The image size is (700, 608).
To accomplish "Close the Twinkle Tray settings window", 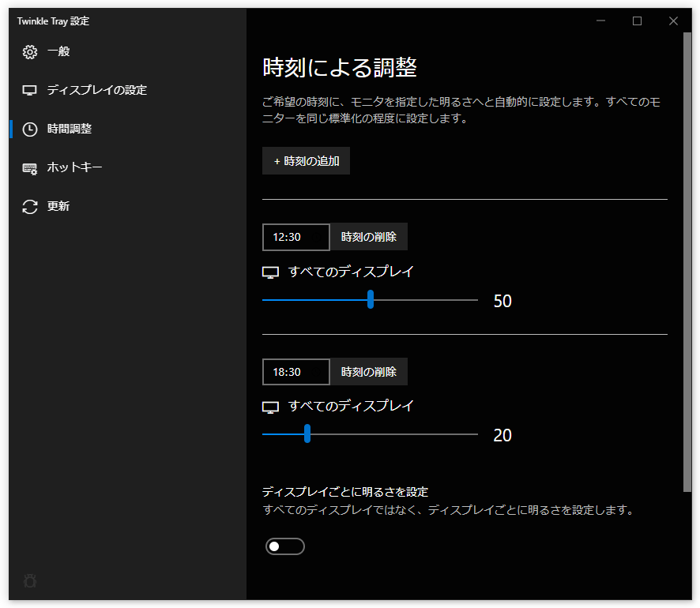I will [x=673, y=21].
